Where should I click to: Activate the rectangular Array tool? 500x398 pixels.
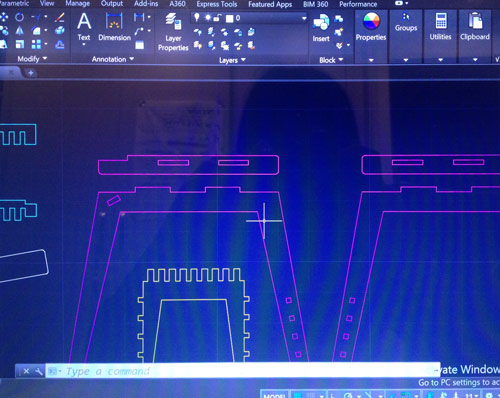click(36, 44)
